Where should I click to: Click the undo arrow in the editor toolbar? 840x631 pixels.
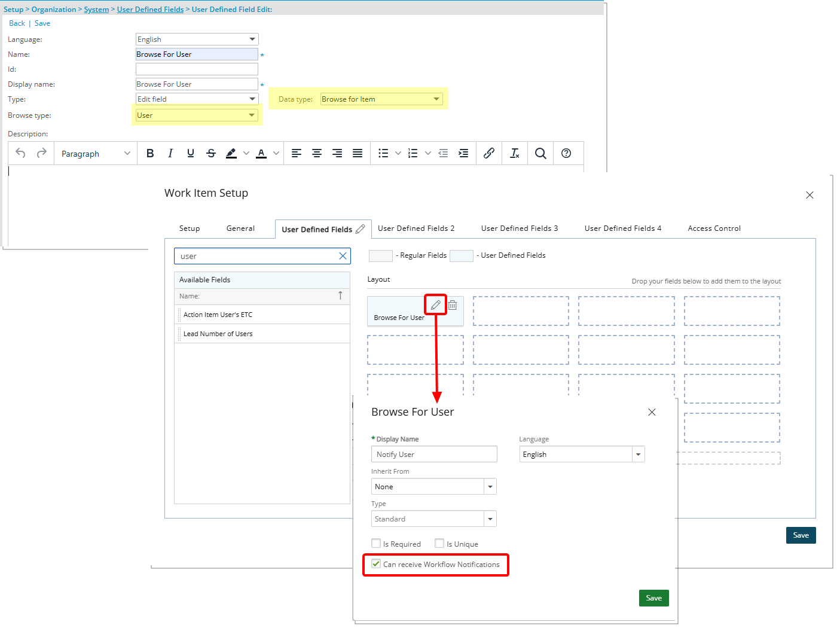pos(20,153)
